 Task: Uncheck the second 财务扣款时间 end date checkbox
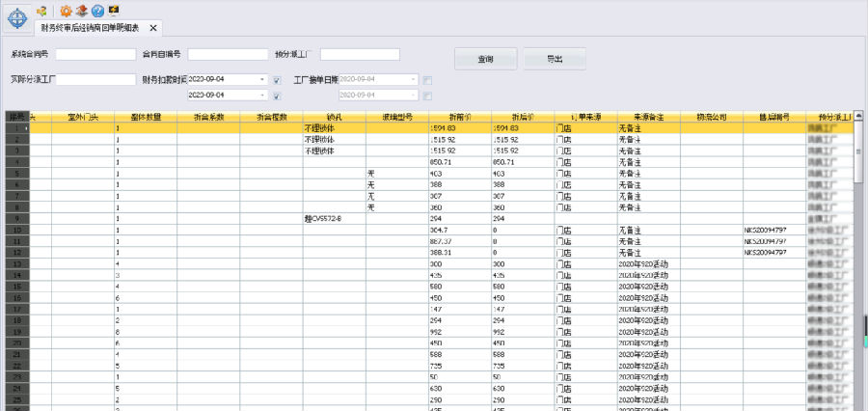tap(277, 96)
